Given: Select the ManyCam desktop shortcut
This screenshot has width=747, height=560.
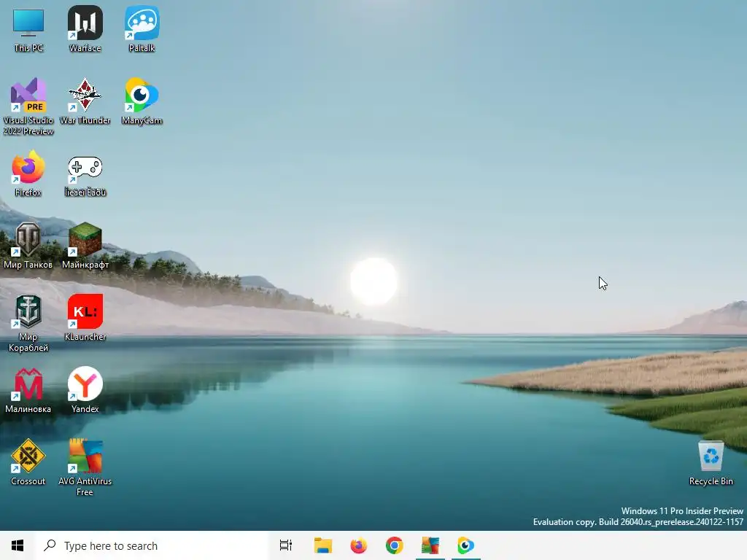Looking at the screenshot, I should point(142,102).
